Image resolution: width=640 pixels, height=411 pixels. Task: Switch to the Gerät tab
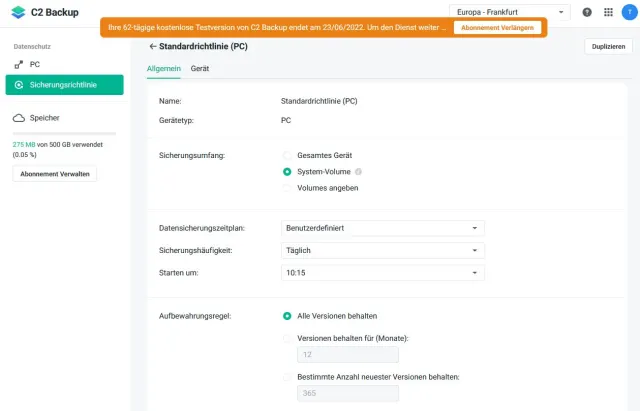tap(200, 68)
